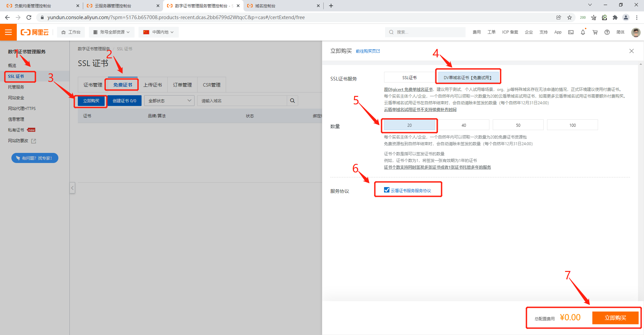Click 数字证书管理服务 breadcrumb
The width and height of the screenshot is (644, 335).
click(94, 49)
